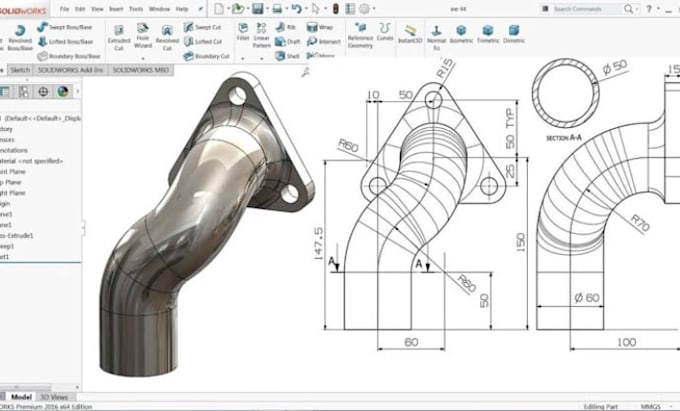The image size is (680, 411).
Task: Click the Undo icon
Action: point(296,9)
